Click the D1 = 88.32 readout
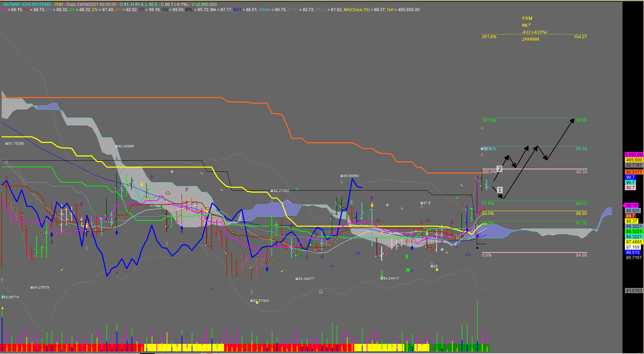The width and height of the screenshot is (644, 354). pos(57,10)
